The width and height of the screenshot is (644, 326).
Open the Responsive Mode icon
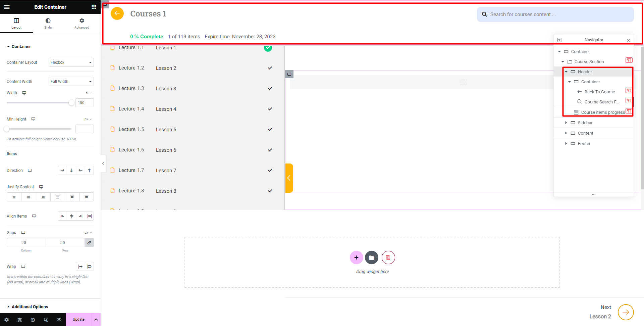46,320
